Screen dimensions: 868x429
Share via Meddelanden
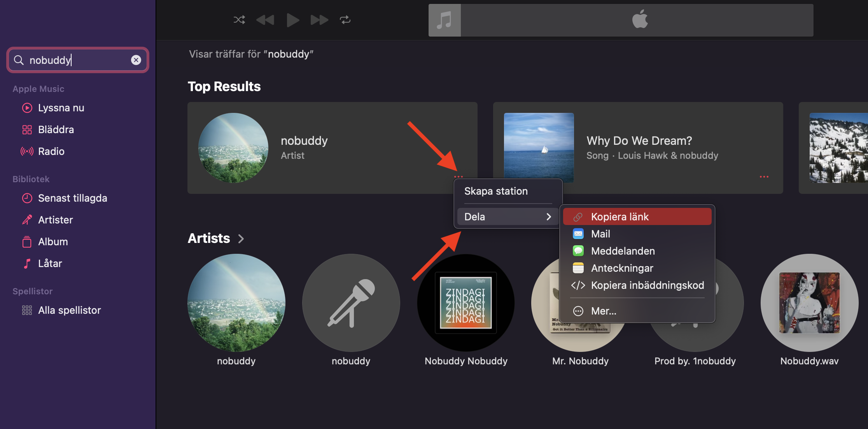pos(637,251)
